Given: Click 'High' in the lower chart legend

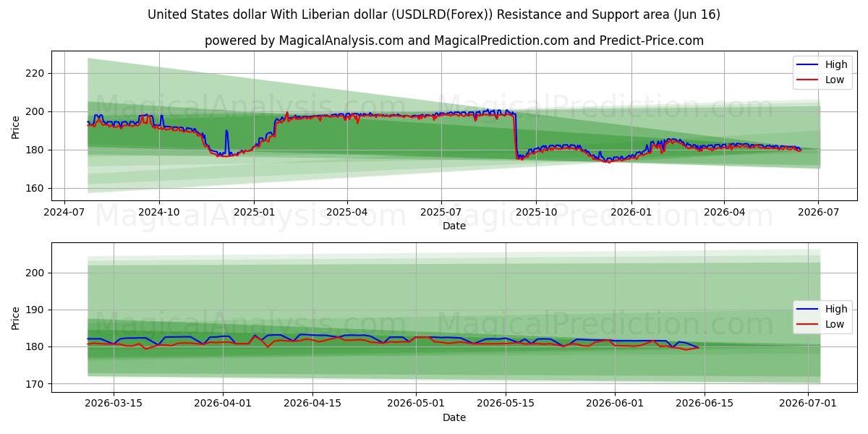Looking at the screenshot, I should pos(836,309).
